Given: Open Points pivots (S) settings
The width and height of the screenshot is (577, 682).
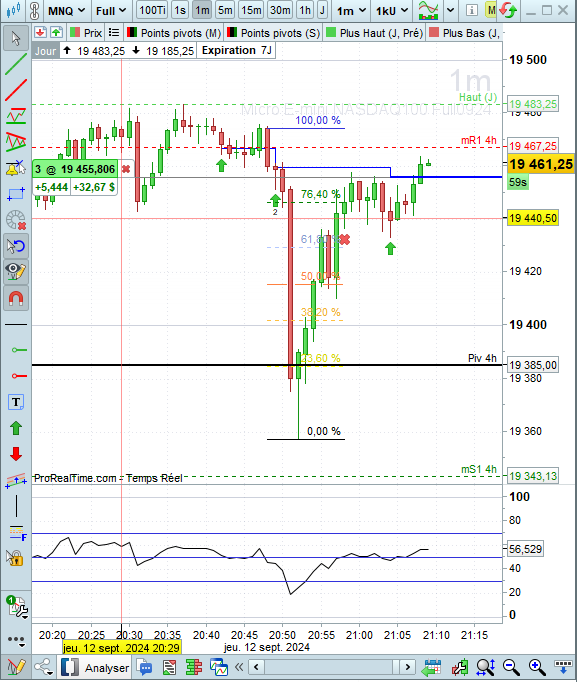Looking at the screenshot, I should (274, 33).
